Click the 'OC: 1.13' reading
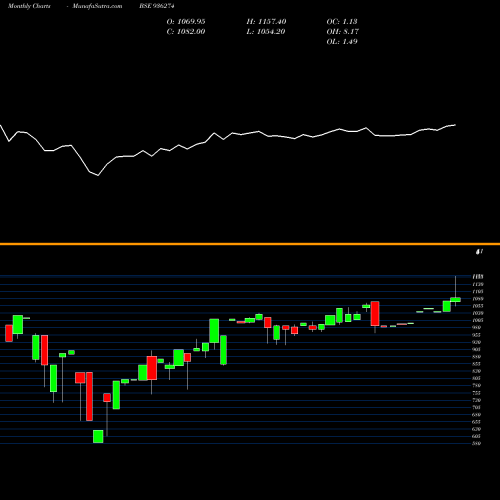This screenshot has width=500, height=500. [342, 22]
